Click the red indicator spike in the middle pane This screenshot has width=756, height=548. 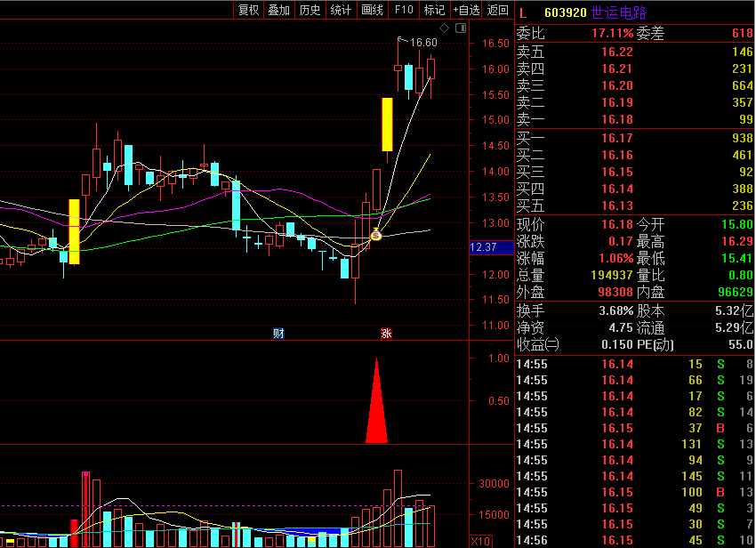click(376, 400)
